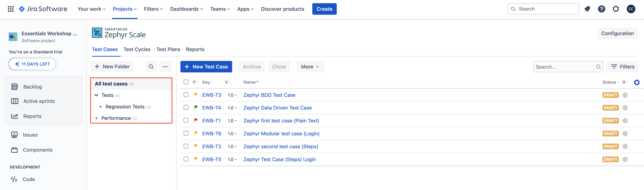This screenshot has height=190, width=644.
Task: Sort by the Name column header
Action: tap(251, 82)
